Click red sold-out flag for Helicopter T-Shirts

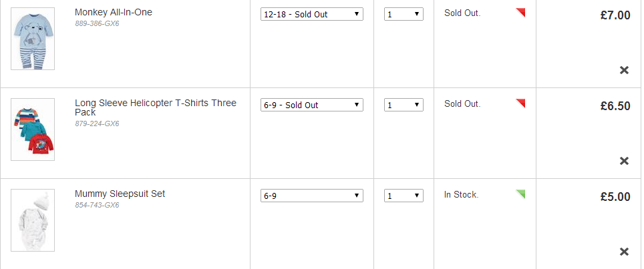521,103
